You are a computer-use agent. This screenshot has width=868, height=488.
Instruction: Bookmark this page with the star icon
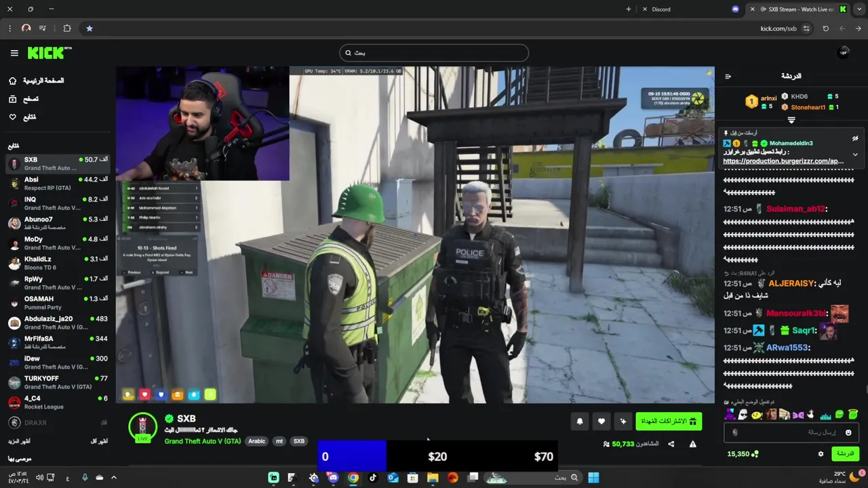[x=90, y=28]
